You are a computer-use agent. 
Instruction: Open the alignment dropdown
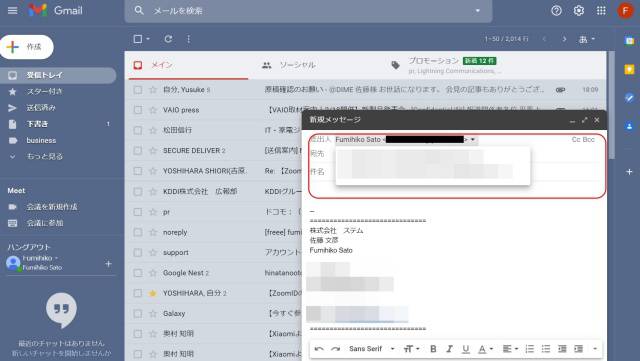510,349
